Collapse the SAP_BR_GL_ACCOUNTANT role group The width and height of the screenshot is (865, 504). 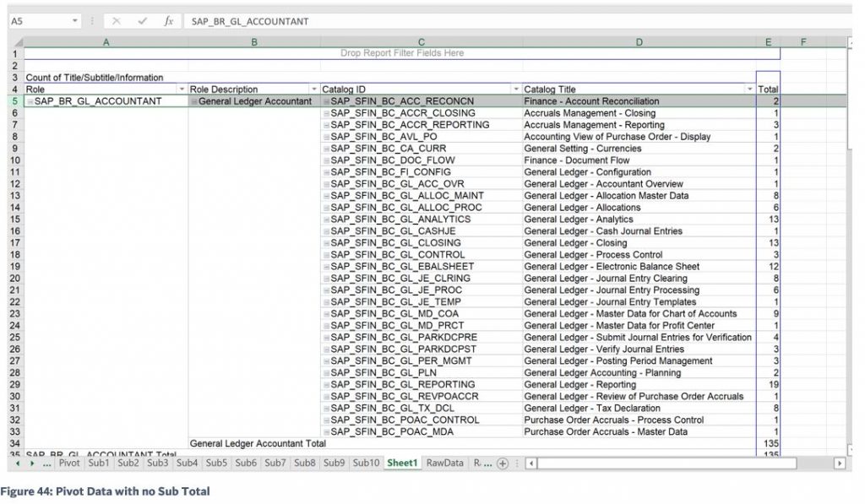click(x=30, y=101)
